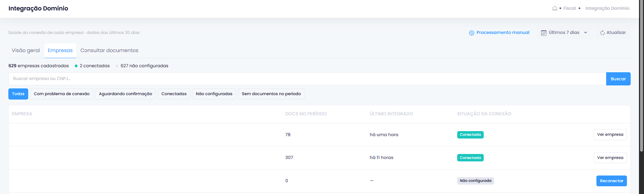Viewport: 644px width, 194px height.
Task: Click the gear icon beside Processamento manual
Action: pyautogui.click(x=472, y=33)
